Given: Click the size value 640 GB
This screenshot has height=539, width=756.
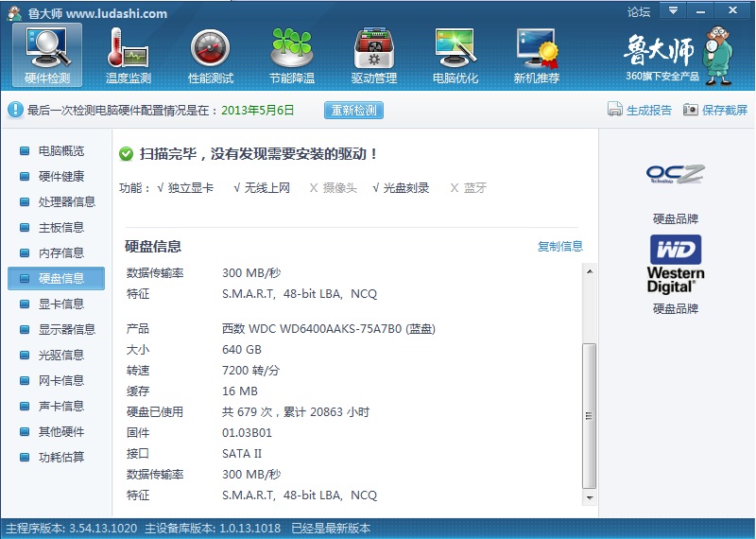Looking at the screenshot, I should click(242, 350).
